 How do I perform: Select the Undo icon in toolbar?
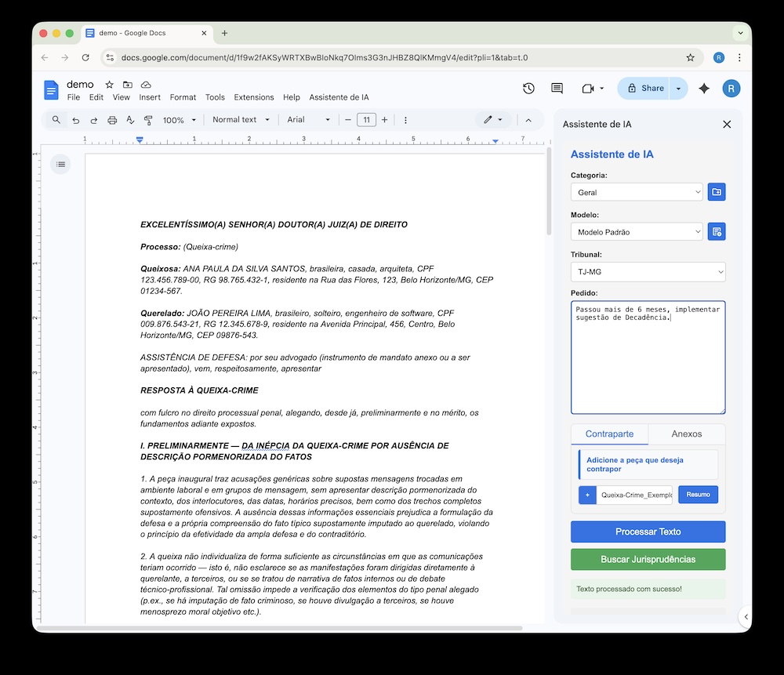click(74, 119)
